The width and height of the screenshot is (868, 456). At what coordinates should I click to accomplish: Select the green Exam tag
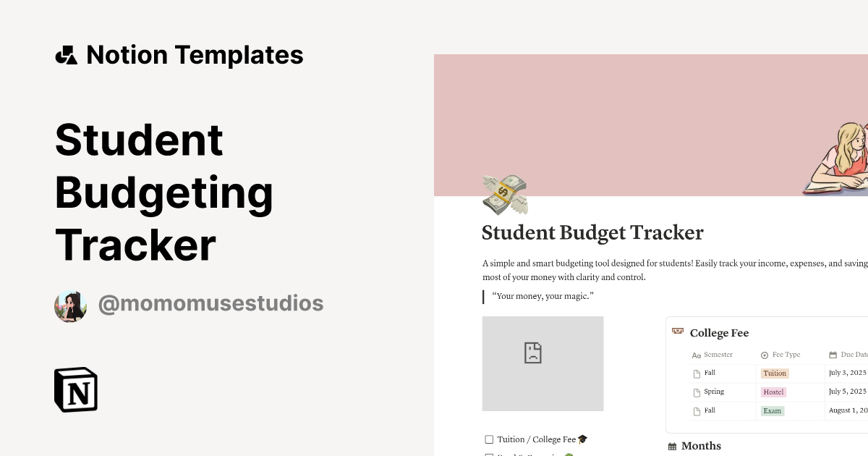[772, 410]
